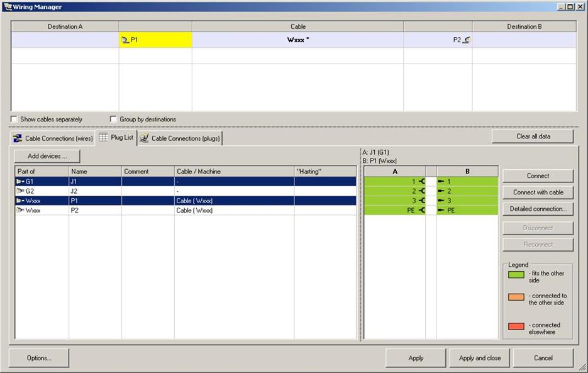Click column B header in pin table
Image resolution: width=588 pixels, height=373 pixels.
coord(467,172)
